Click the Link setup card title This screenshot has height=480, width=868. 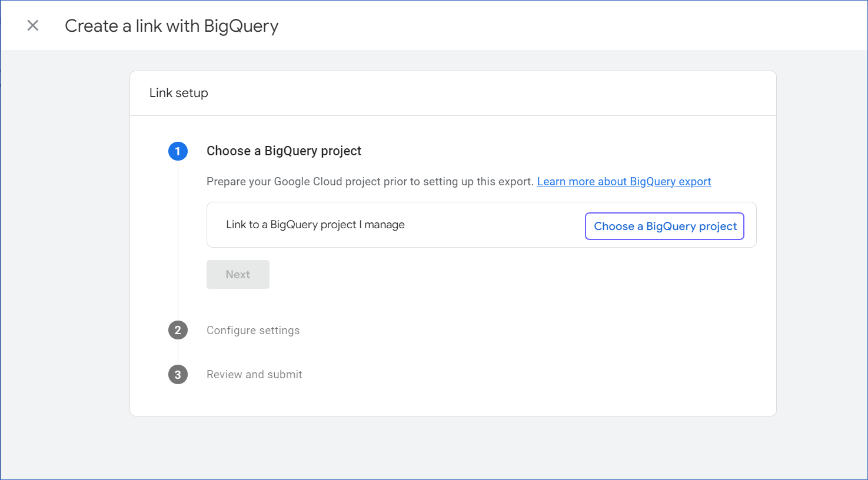point(179,93)
